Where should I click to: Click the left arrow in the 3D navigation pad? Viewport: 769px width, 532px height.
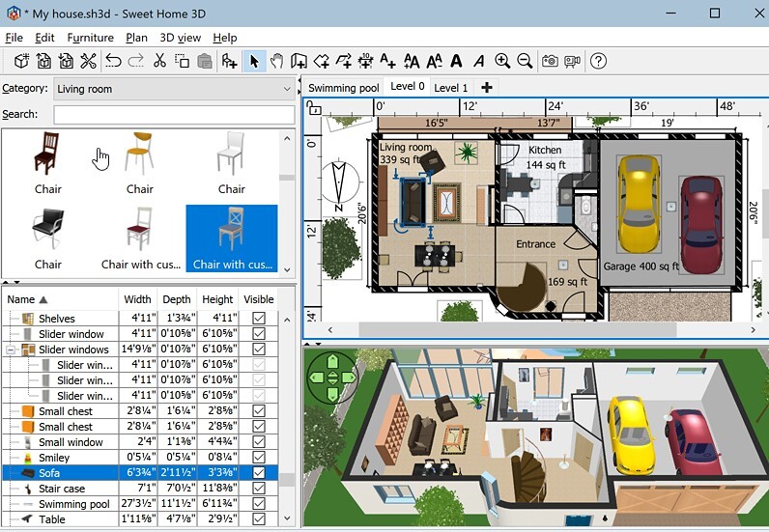point(317,378)
